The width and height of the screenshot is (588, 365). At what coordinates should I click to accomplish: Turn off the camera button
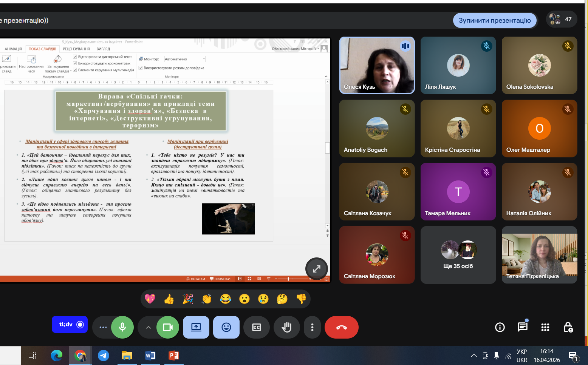click(167, 327)
